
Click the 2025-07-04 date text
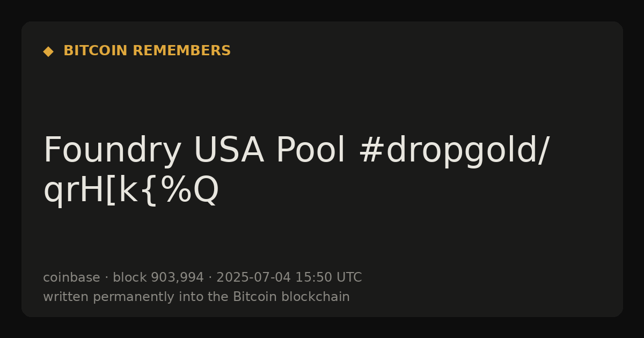coord(253,277)
